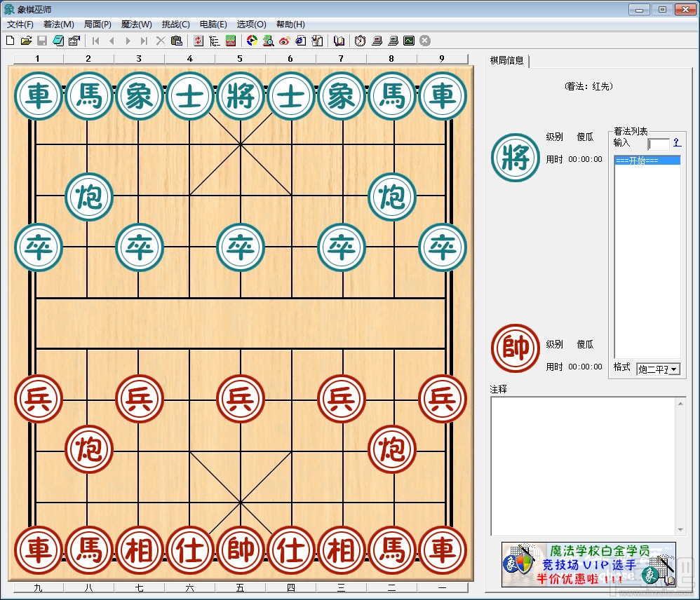Minimize the 象棋巫师 window
This screenshot has width=700, height=600.
pyautogui.click(x=639, y=9)
